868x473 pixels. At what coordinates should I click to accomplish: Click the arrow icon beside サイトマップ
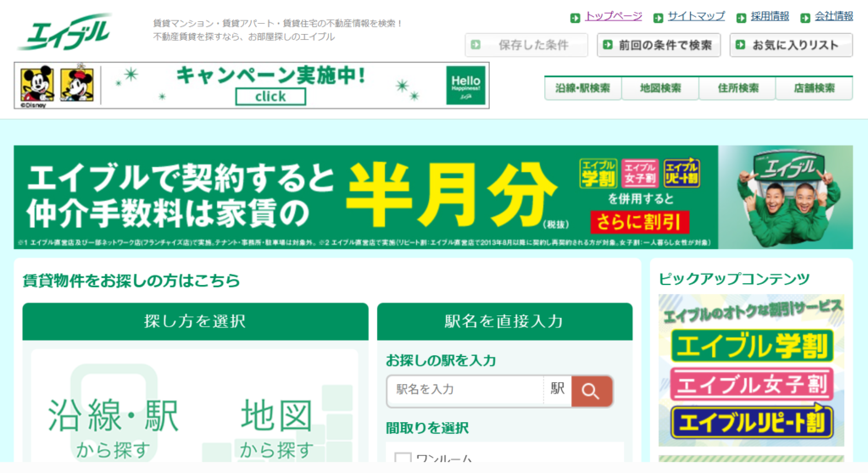coord(658,18)
